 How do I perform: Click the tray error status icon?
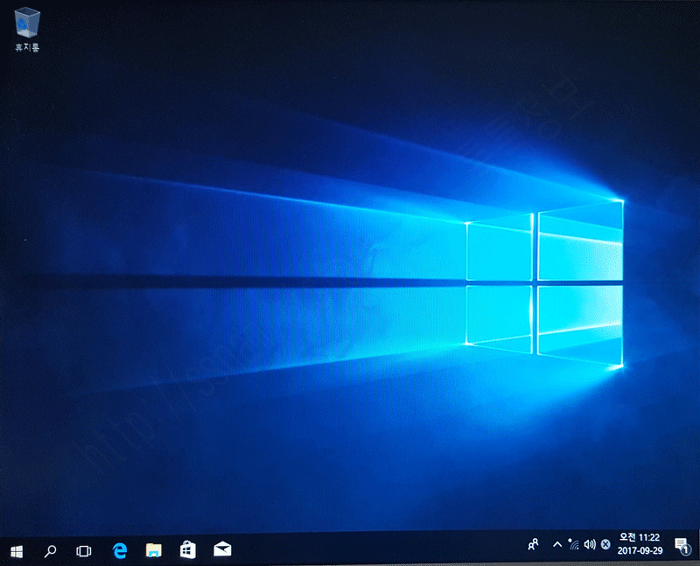(x=605, y=544)
